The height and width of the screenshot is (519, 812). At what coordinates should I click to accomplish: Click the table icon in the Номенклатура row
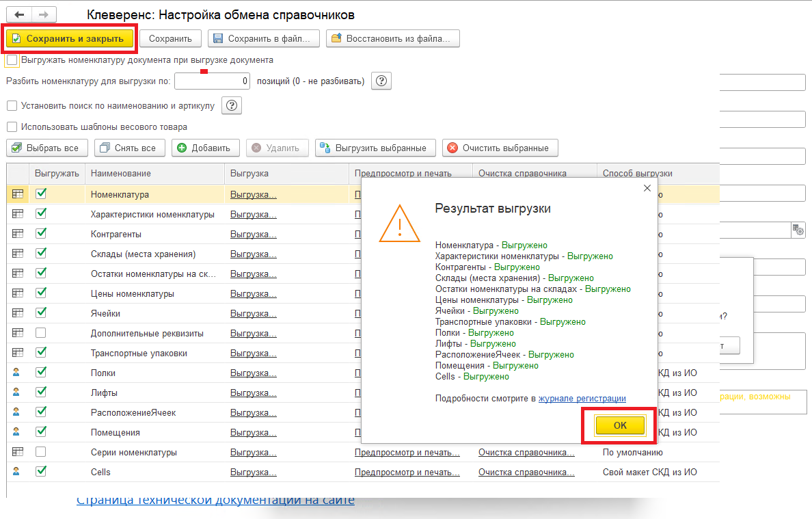(18, 194)
